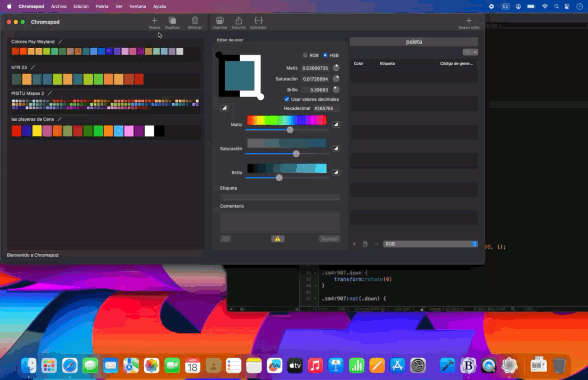The height and width of the screenshot is (380, 588).
Task: Open the Paleta menu
Action: (102, 6)
